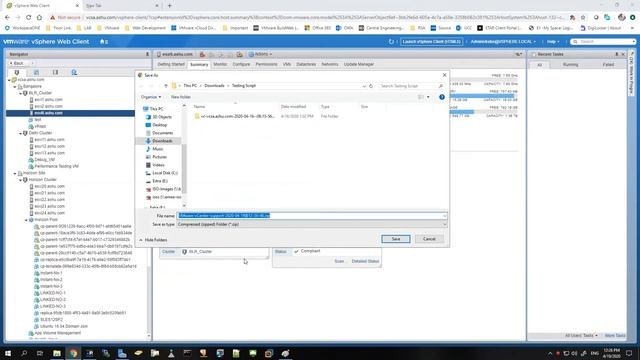Collapse the BLR_Cluster tree node
This screenshot has height=360, width=640.
(x=21, y=93)
